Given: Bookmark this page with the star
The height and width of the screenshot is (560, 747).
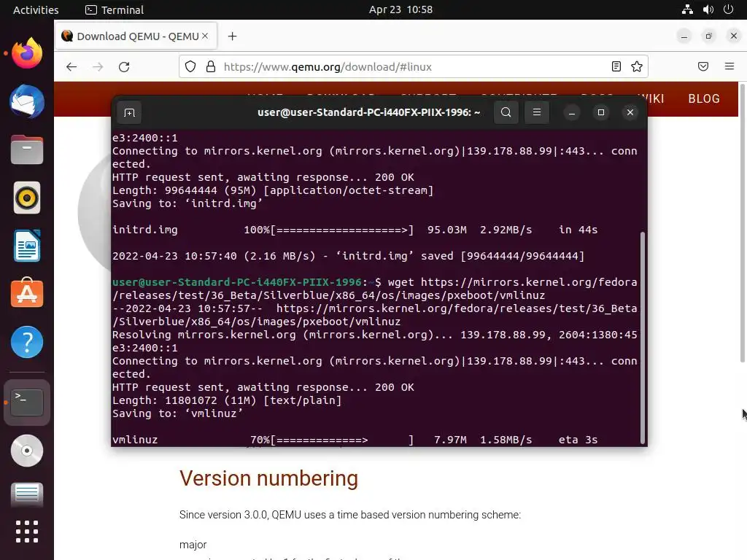Looking at the screenshot, I should 636,66.
